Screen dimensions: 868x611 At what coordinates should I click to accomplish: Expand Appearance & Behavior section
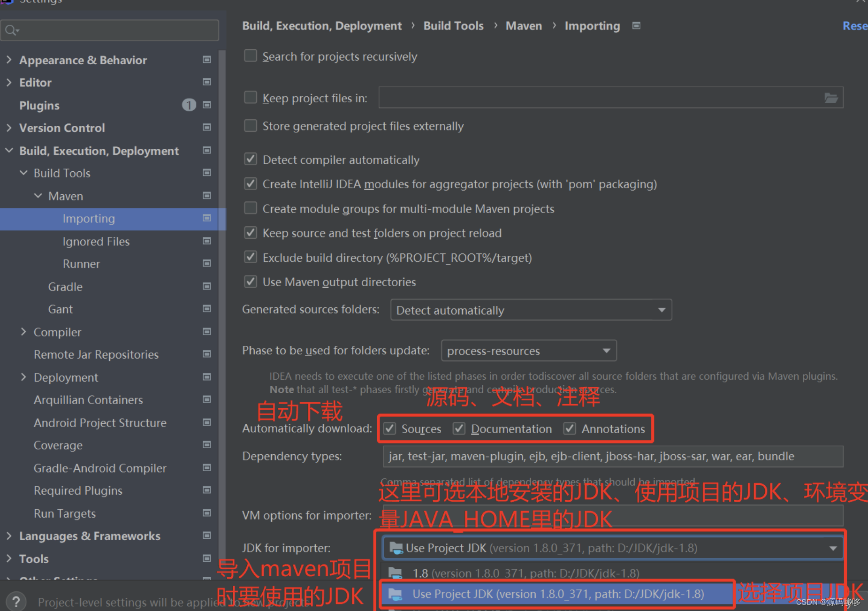9,60
